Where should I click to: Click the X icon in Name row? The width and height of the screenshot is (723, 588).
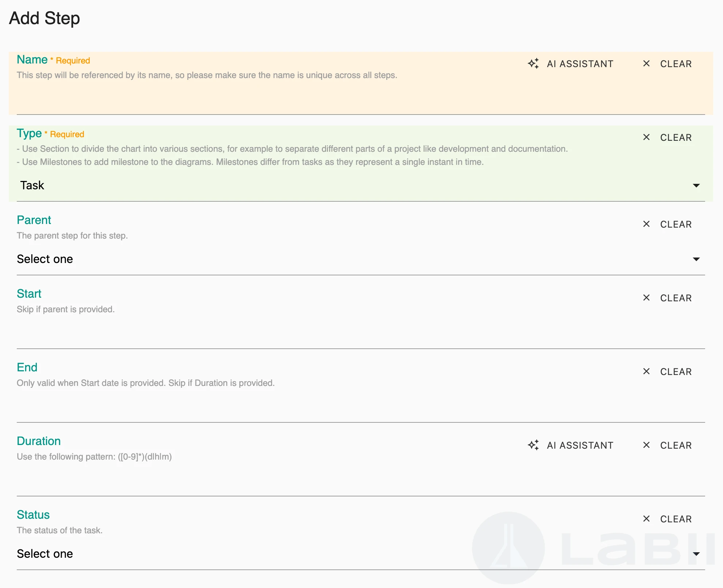646,63
